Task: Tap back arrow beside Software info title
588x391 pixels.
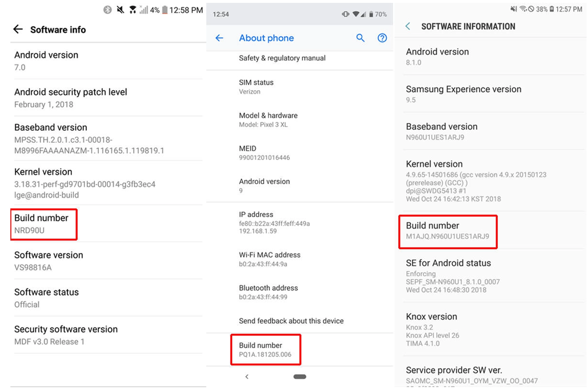Action: pos(18,29)
